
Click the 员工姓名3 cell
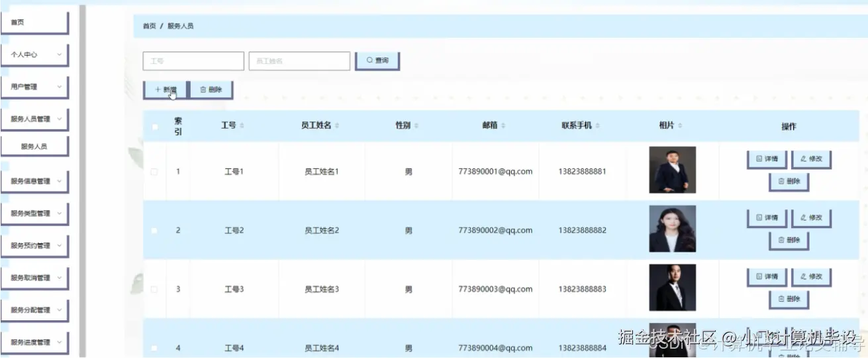tap(322, 290)
